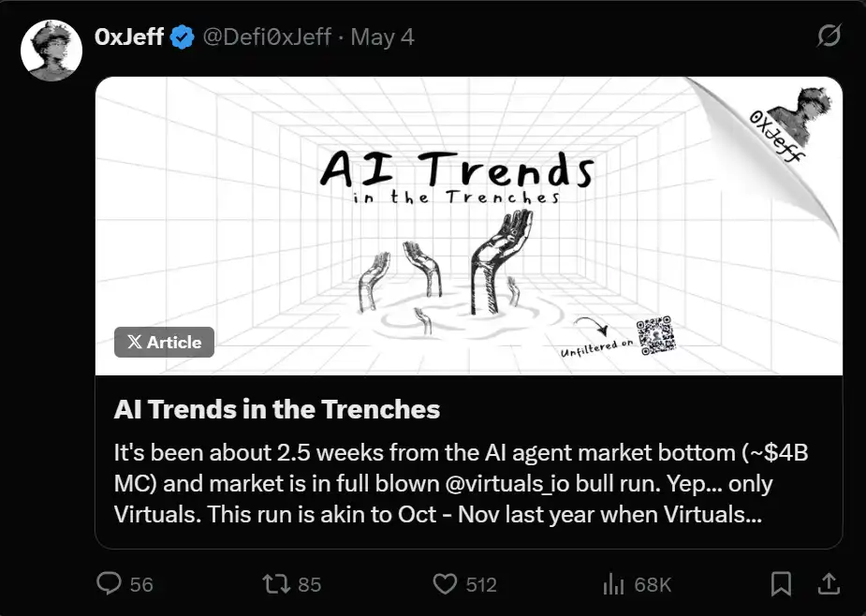Click the blue verified checkmark badge
This screenshot has width=866, height=616.
182,37
